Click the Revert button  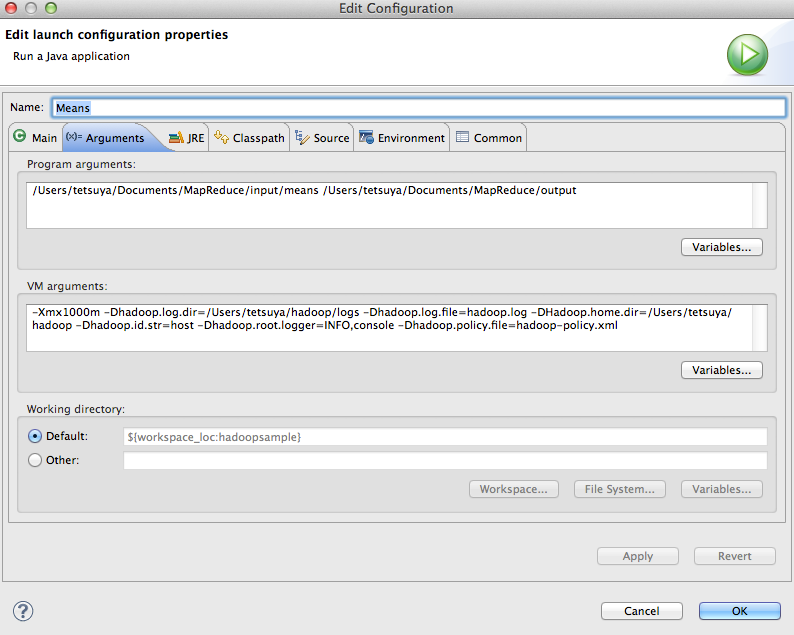[x=734, y=556]
